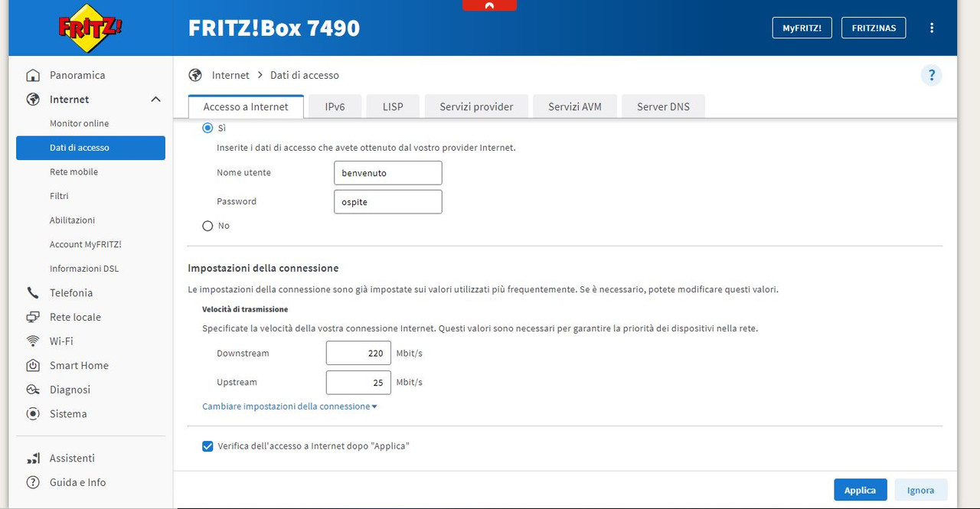Click the Sistema icon

(x=33, y=414)
